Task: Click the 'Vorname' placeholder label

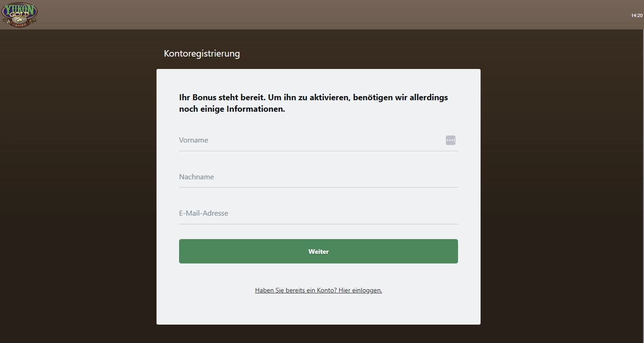Action: click(x=193, y=140)
